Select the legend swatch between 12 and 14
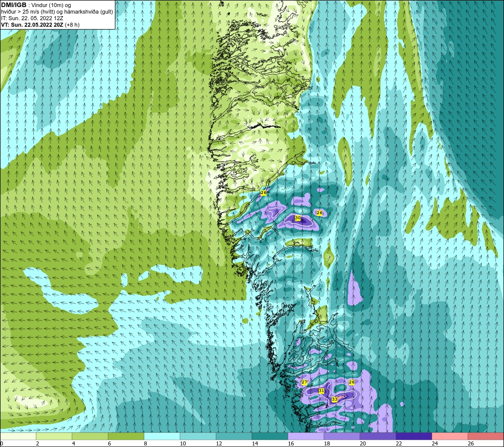The height and width of the screenshot is (447, 504). (234, 436)
